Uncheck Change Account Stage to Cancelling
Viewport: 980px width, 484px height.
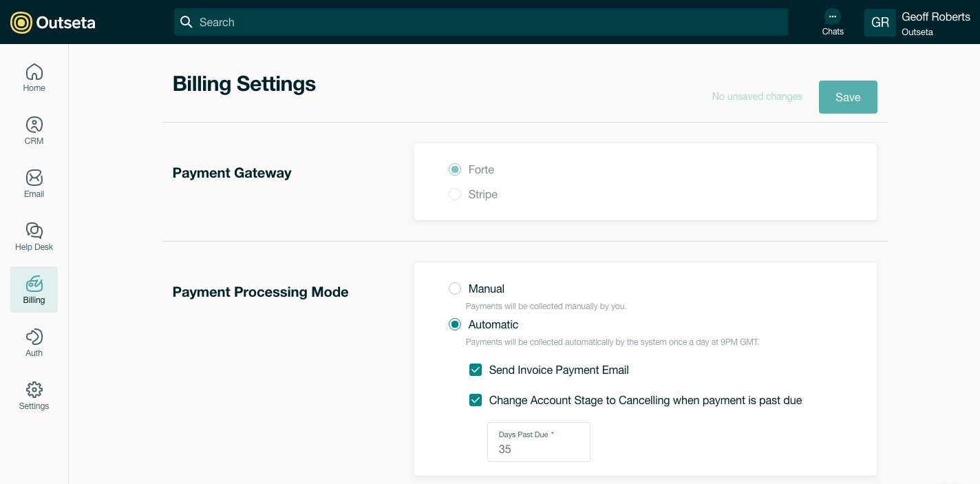pos(476,400)
